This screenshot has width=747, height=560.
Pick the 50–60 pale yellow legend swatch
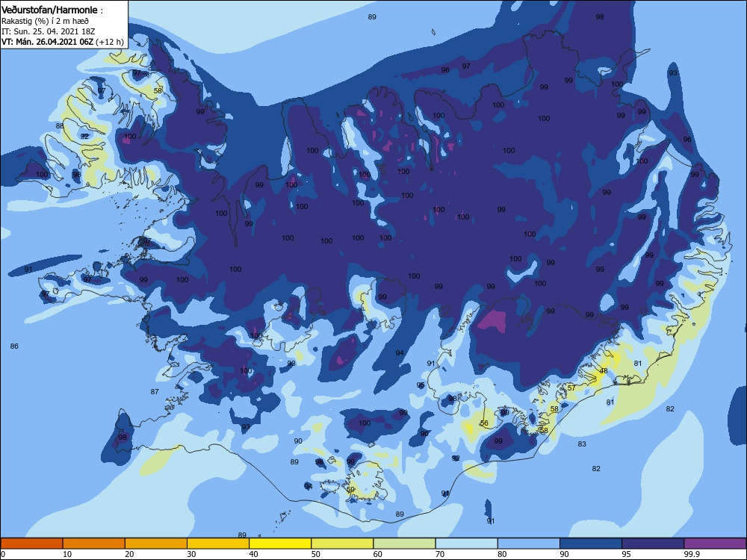click(x=343, y=544)
